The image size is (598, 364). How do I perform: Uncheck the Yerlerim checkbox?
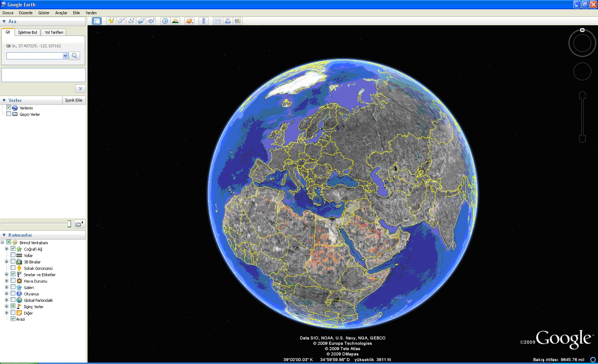coord(9,107)
